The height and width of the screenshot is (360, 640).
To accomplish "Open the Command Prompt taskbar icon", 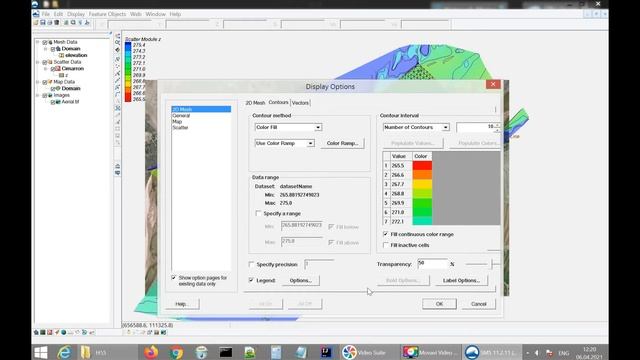I will tap(226, 352).
